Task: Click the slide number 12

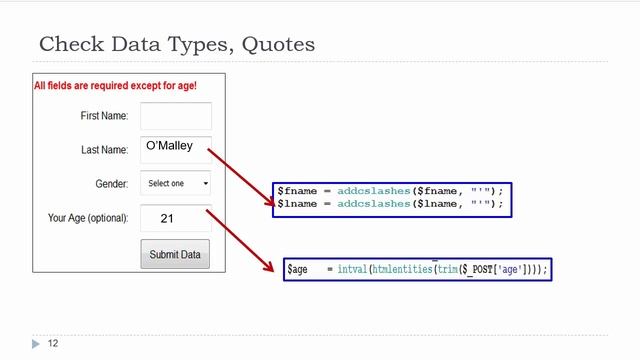Action: point(53,344)
